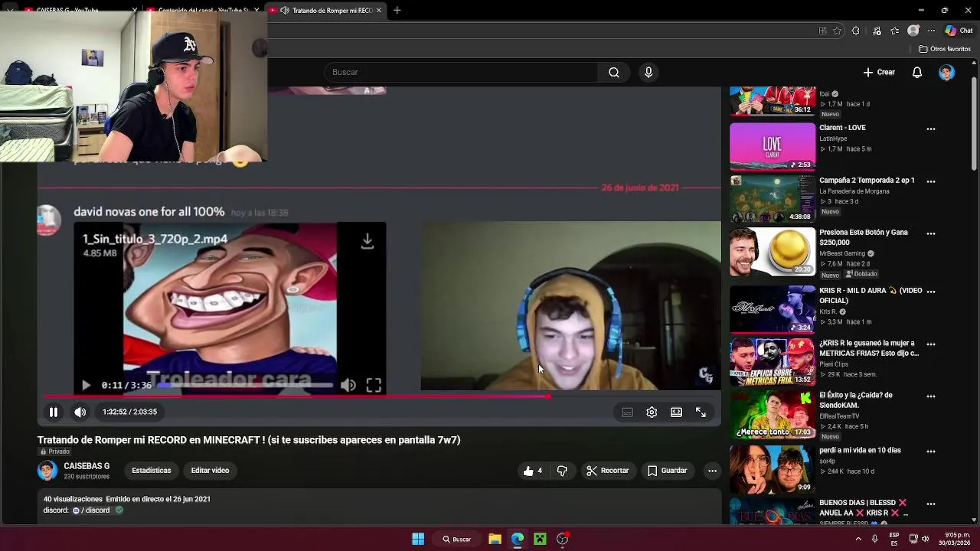Image resolution: width=980 pixels, height=551 pixels.
Task: Mute the YouTube player volume
Action: 80,412
